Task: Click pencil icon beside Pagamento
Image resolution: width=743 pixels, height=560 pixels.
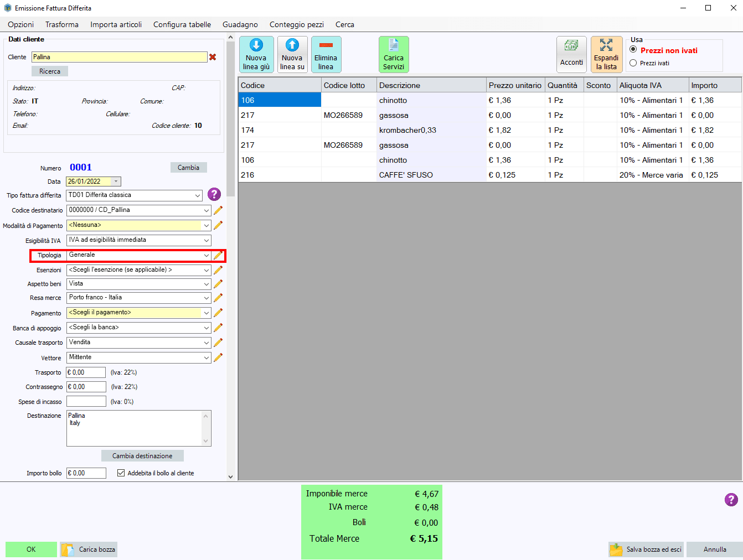Action: click(218, 313)
